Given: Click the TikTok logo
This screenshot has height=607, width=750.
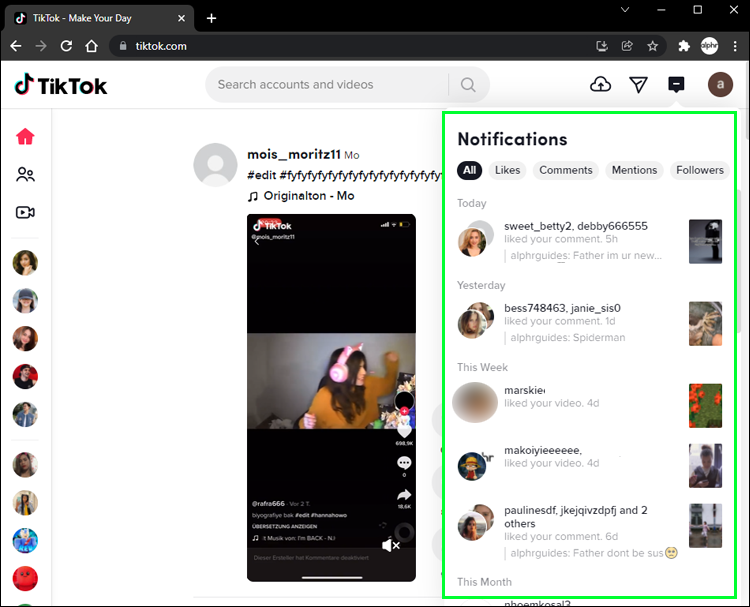Looking at the screenshot, I should pyautogui.click(x=61, y=85).
